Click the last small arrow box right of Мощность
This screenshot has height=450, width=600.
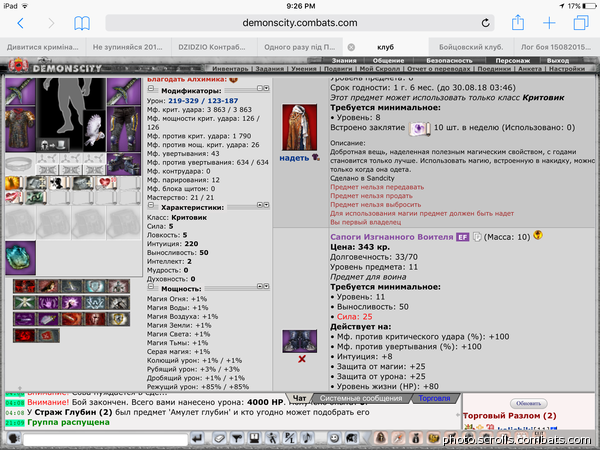click(266, 286)
